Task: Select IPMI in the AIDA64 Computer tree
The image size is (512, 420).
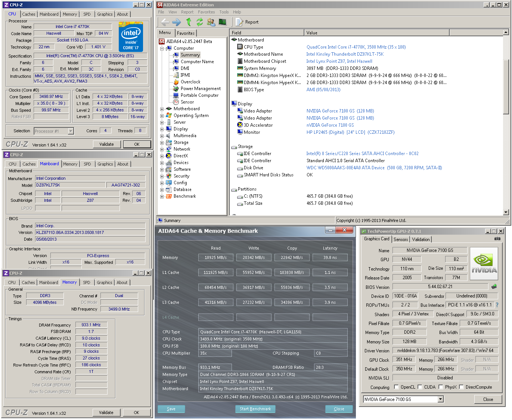Action: click(x=185, y=75)
